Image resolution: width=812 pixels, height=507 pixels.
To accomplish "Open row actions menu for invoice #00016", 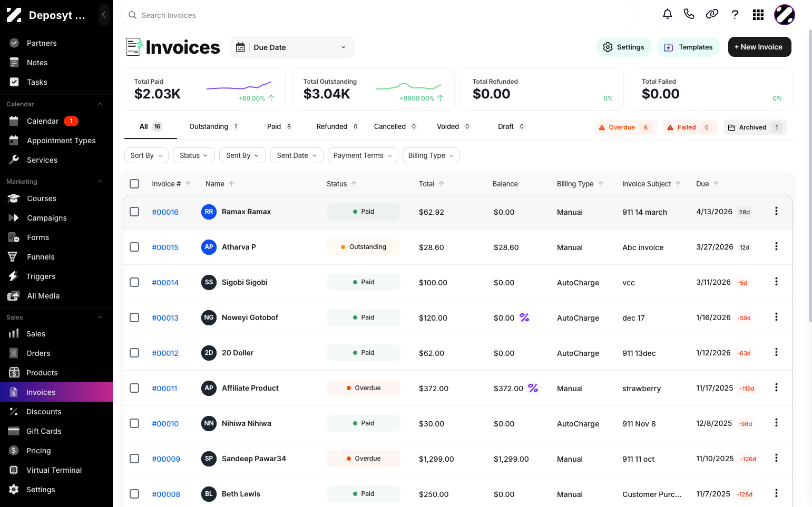I will pyautogui.click(x=776, y=211).
